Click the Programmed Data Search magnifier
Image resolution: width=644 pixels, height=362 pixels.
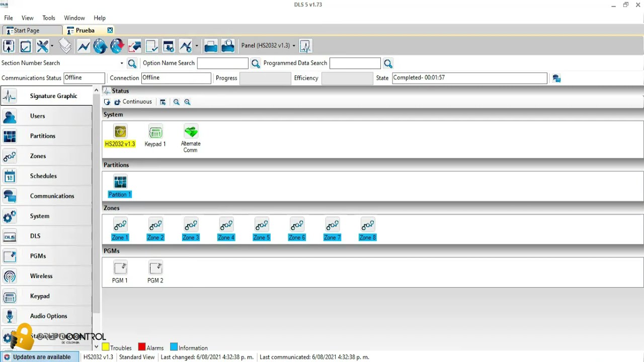click(x=388, y=63)
